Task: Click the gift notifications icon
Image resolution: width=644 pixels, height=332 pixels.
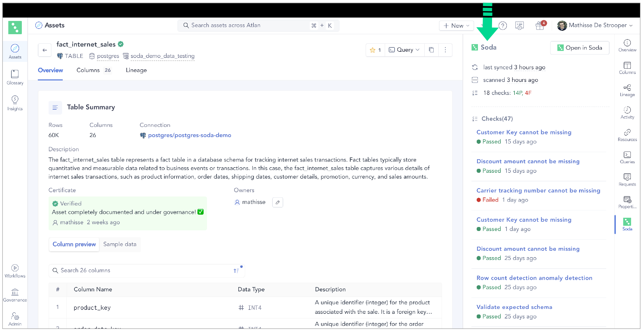Action: 540,26
